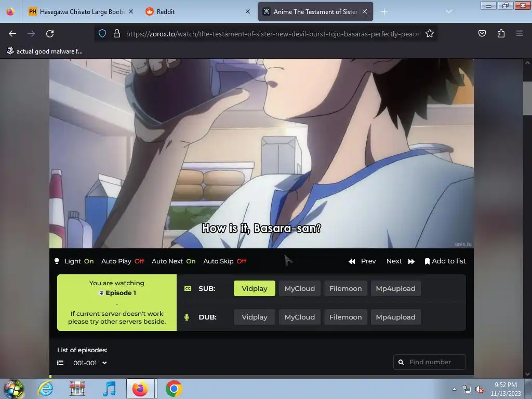The height and width of the screenshot is (399, 532).
Task: Open the Windows Start menu
Action: coord(14,389)
